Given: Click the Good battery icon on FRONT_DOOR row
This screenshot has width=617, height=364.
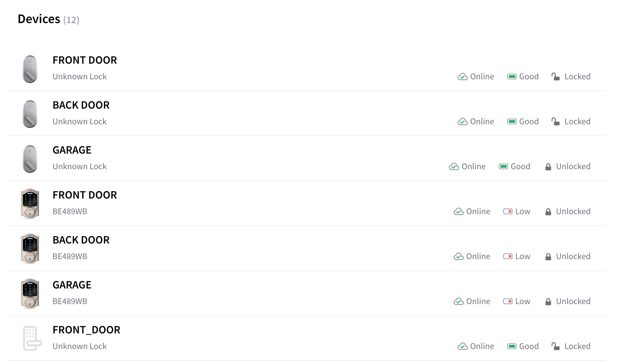Looking at the screenshot, I should [511, 346].
